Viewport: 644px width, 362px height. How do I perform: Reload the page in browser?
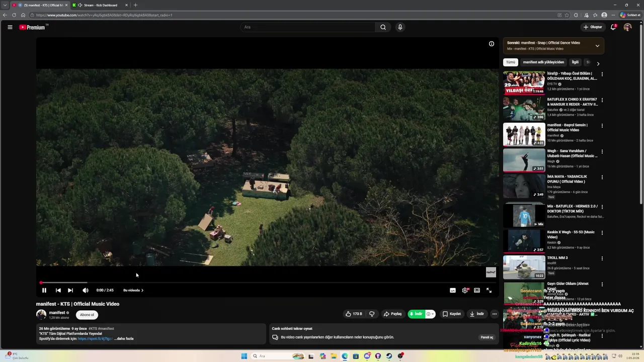tap(14, 15)
